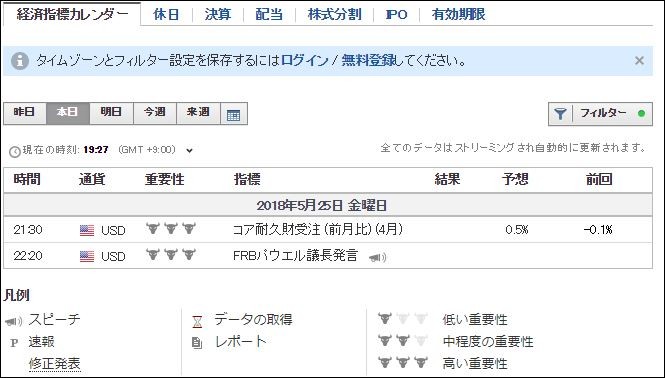Switch to the IPO tab

[397, 14]
